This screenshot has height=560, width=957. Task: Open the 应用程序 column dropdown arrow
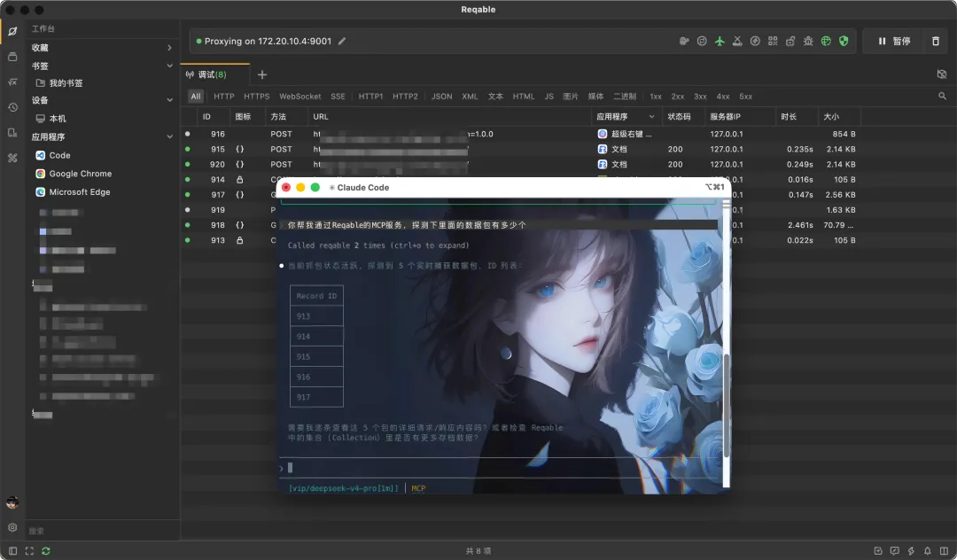coord(651,116)
